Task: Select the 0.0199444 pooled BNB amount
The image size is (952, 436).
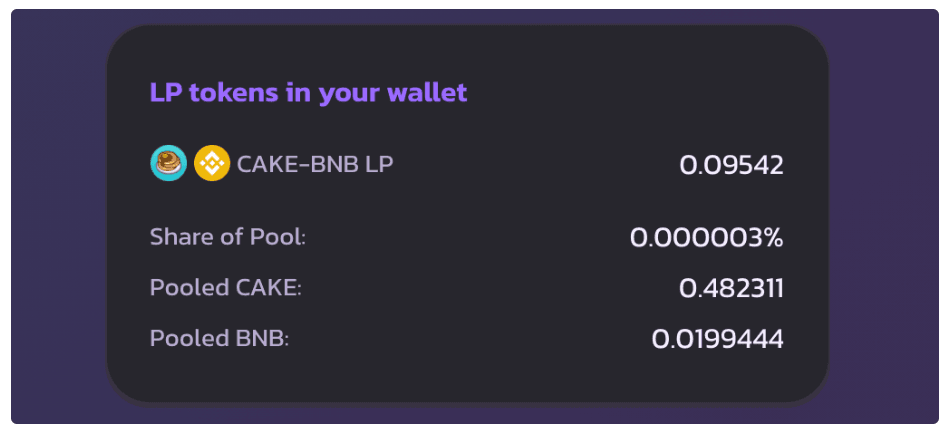Action: point(717,339)
